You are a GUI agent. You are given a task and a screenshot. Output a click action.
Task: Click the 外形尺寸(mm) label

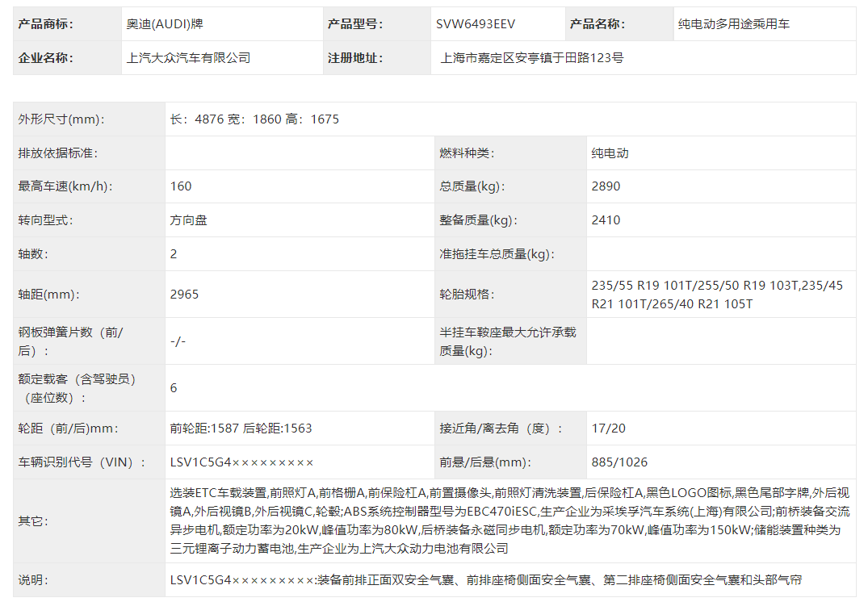click(61, 119)
